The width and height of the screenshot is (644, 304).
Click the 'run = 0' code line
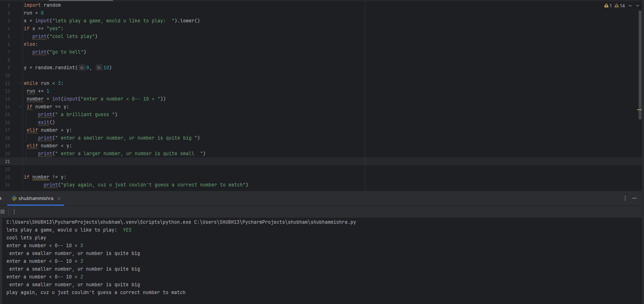click(34, 13)
